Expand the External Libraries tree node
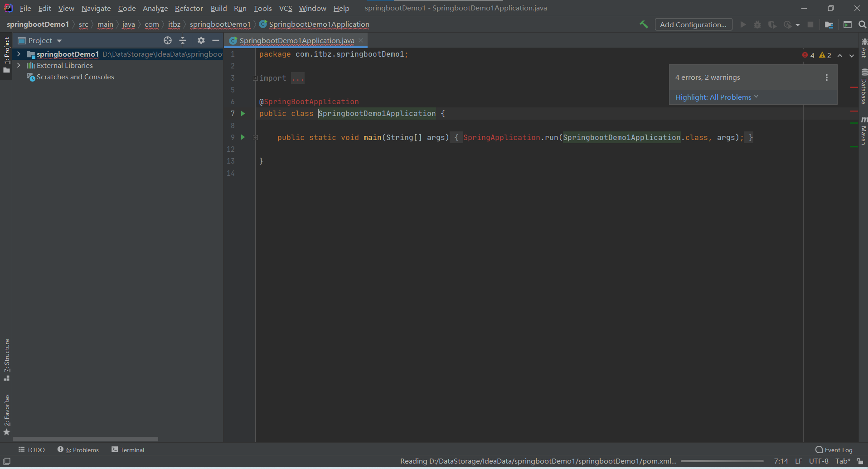Viewport: 868px width, 469px height. (x=19, y=65)
